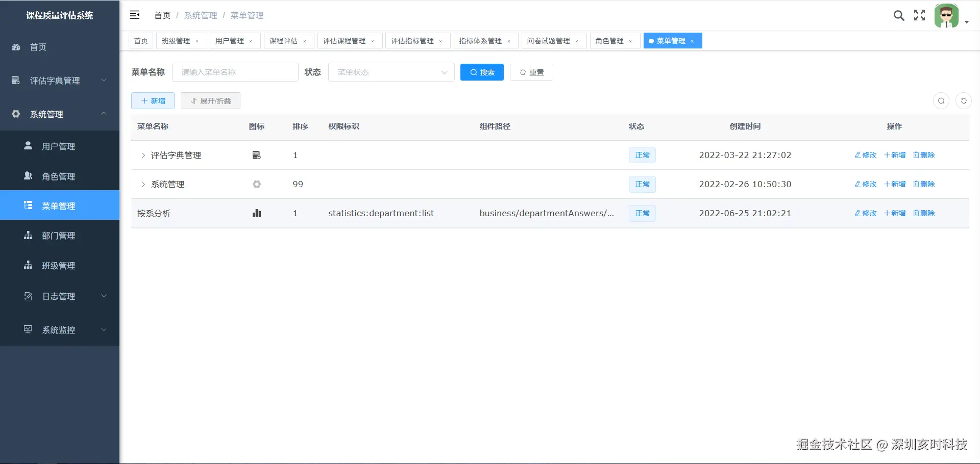
Task: Click the 新增 button above the table
Action: coord(153,101)
